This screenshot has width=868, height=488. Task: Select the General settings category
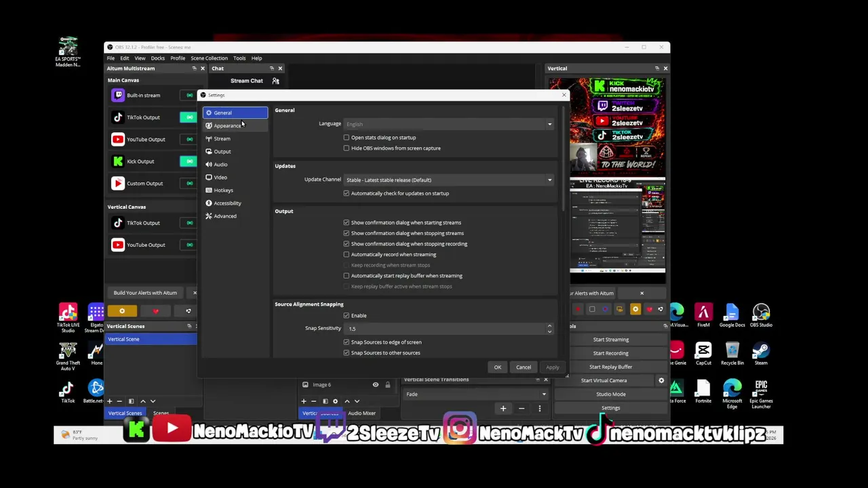pos(235,113)
